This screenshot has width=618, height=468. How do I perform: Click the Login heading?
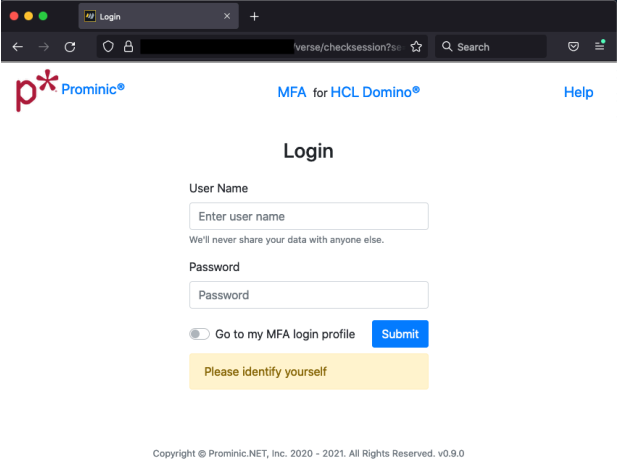pyautogui.click(x=308, y=151)
